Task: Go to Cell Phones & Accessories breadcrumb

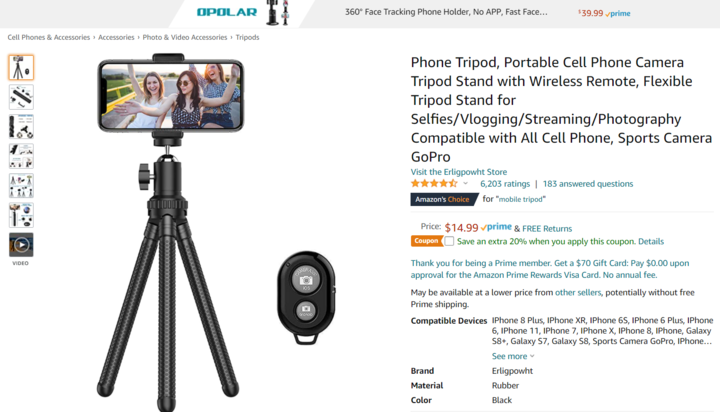Action: click(x=49, y=37)
